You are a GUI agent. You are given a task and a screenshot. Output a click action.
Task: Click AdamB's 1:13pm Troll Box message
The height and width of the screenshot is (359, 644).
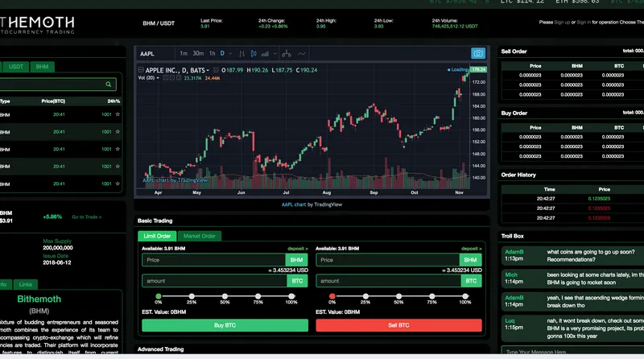tap(572, 255)
